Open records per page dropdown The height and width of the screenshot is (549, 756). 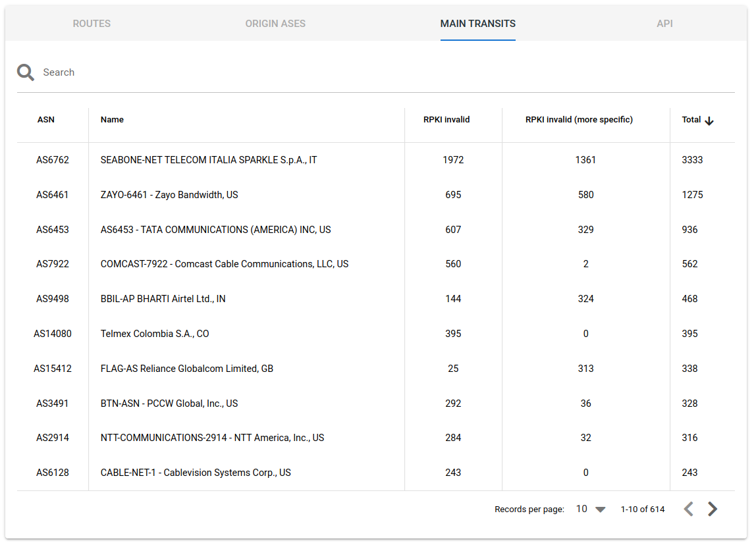tap(591, 509)
